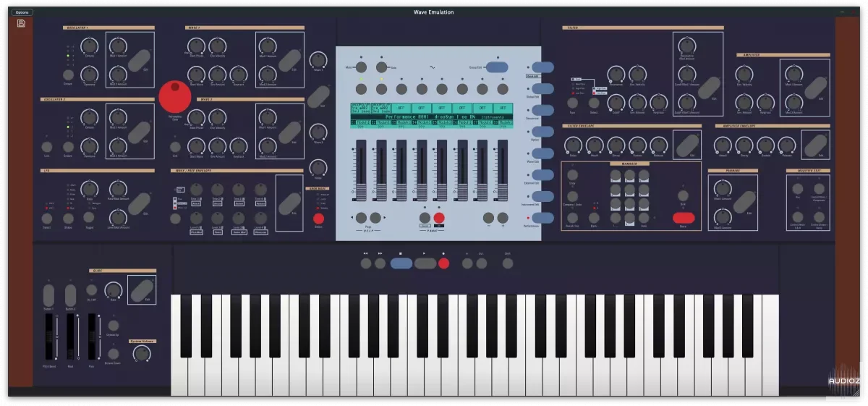
Task: Click the Filter Resonance knob
Action: [x=616, y=74]
